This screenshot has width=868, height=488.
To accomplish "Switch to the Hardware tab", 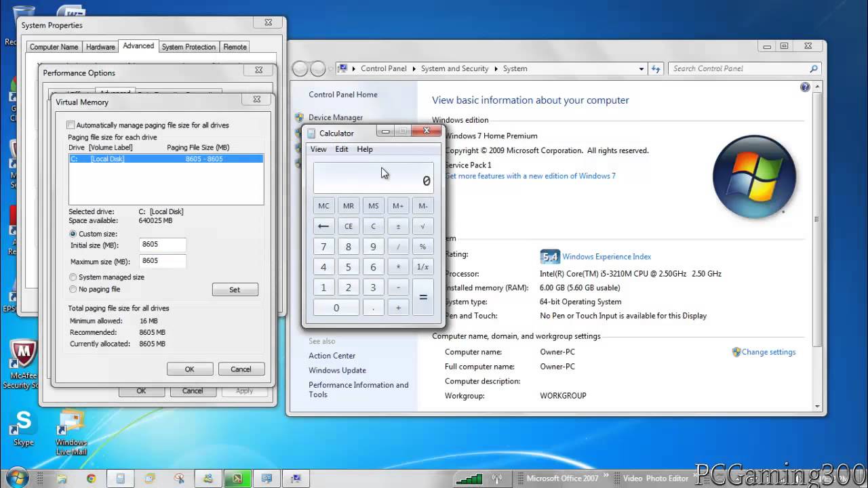I will tap(100, 47).
